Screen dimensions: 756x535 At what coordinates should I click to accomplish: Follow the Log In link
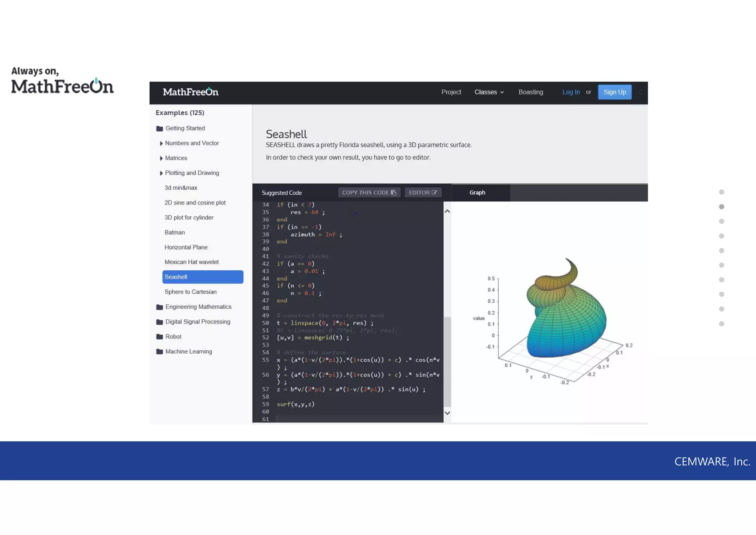571,92
